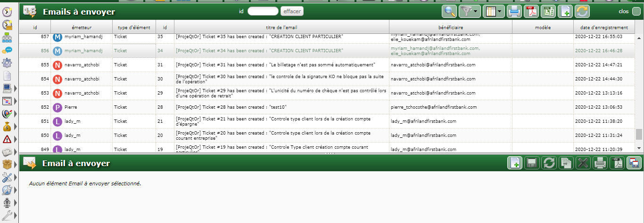
Task: Export the emails list to CSV
Action: coord(548,11)
